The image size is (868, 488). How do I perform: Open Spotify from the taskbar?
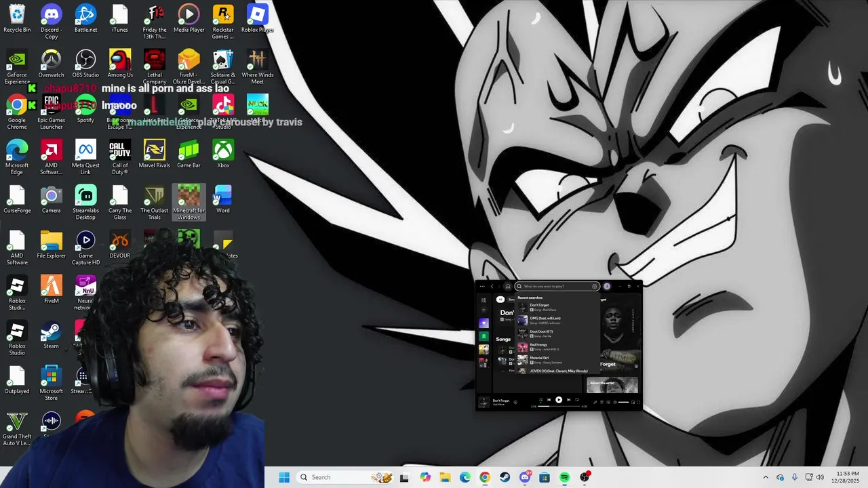pos(565,477)
